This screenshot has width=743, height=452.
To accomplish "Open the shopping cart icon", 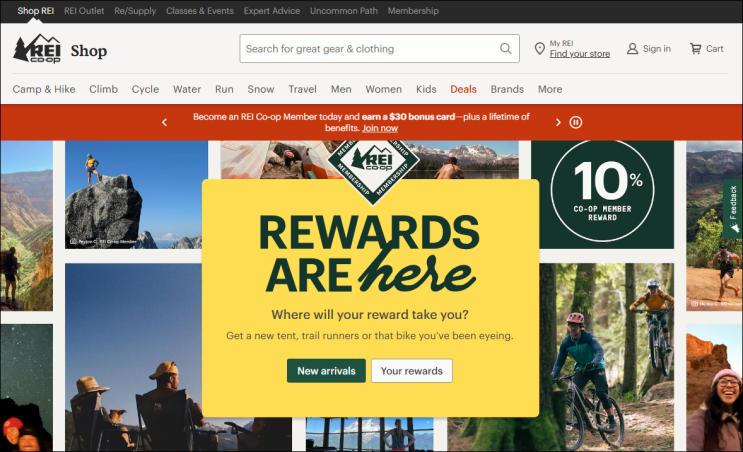I will click(x=695, y=48).
